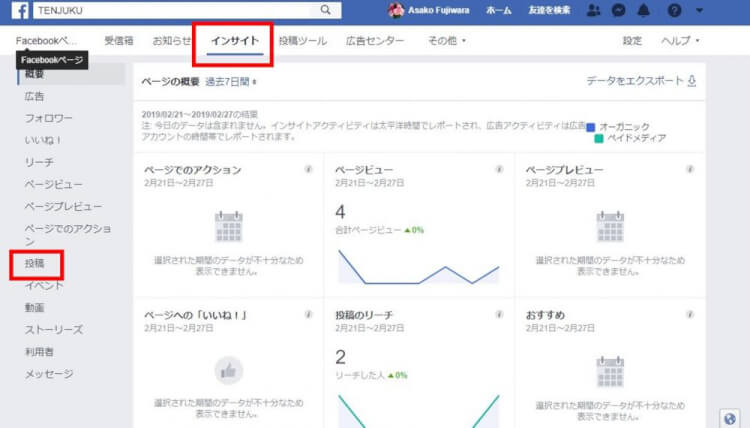Click the search magnifier icon
Viewport: 750px width, 428px height.
(x=325, y=10)
